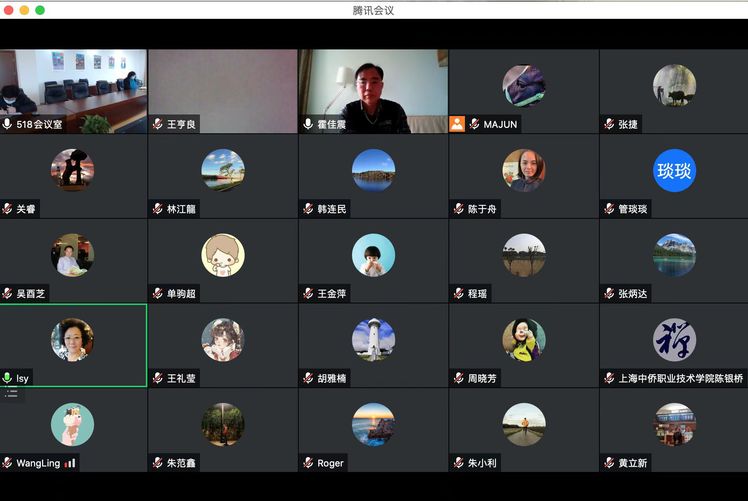This screenshot has height=501, width=748.
Task: Click the muted mic icon next to 周晓芳
Action: click(x=458, y=379)
